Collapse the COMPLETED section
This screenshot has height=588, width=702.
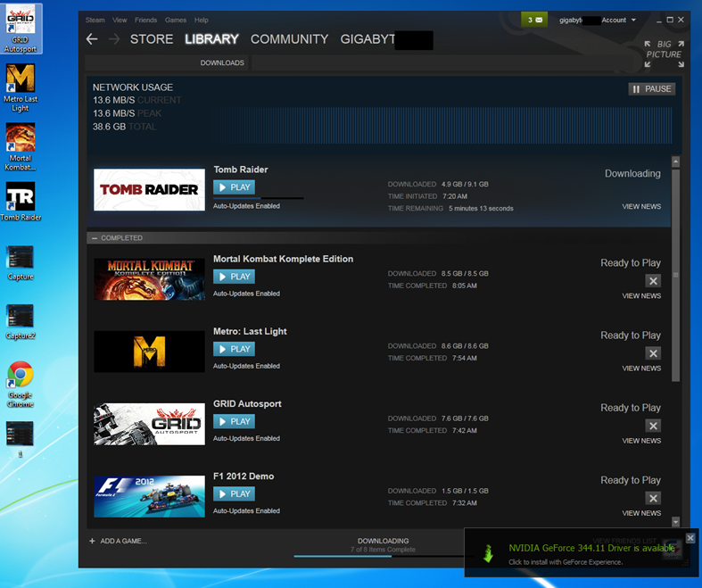[95, 238]
